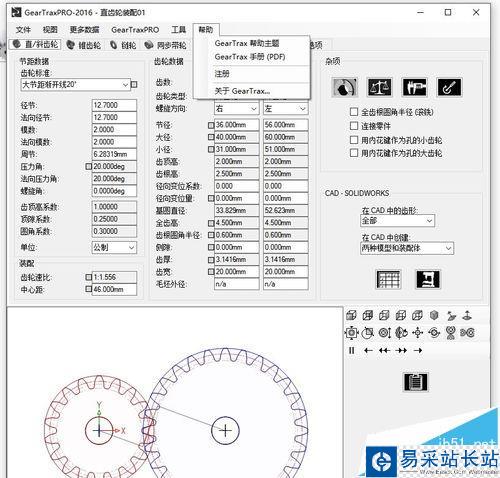Click the single left arrow step button

[368, 350]
